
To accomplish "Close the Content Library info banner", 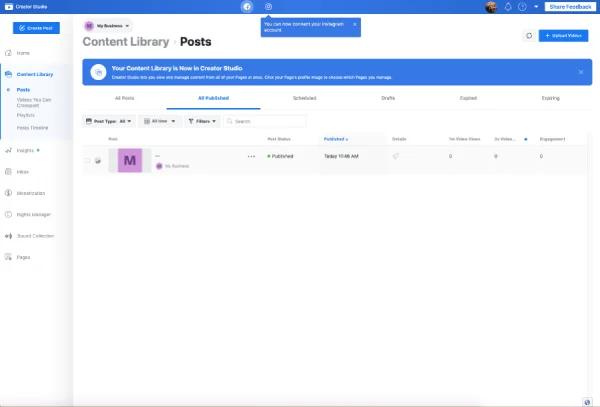I will pos(580,72).
